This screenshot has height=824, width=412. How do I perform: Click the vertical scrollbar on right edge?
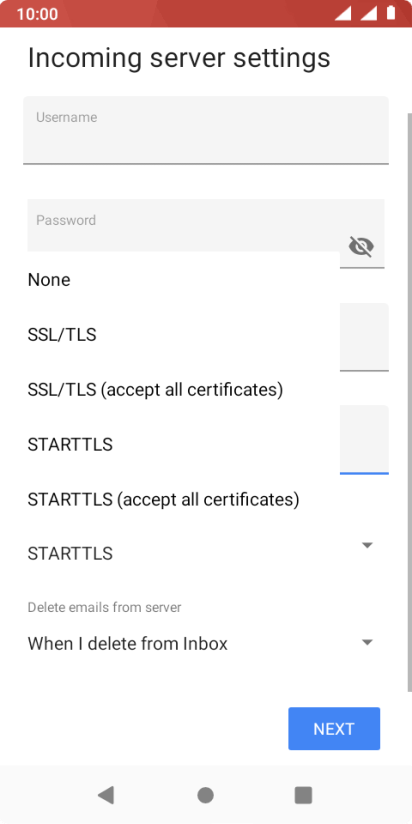[409, 402]
